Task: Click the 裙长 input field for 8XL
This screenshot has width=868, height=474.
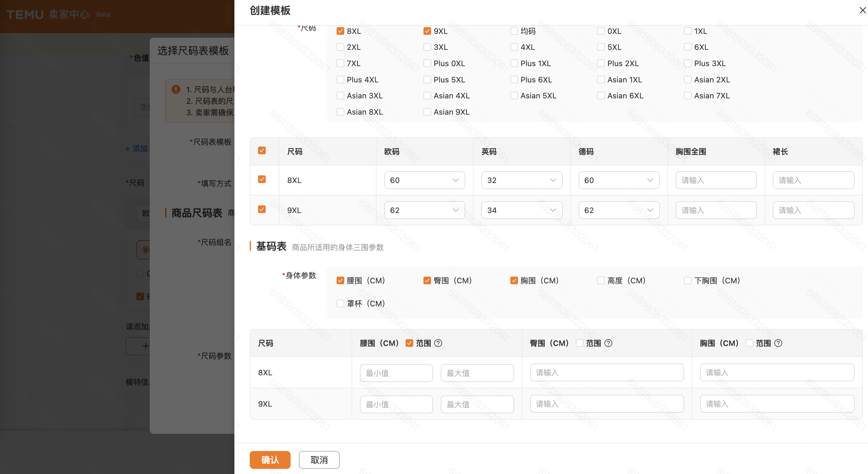Action: pyautogui.click(x=813, y=180)
